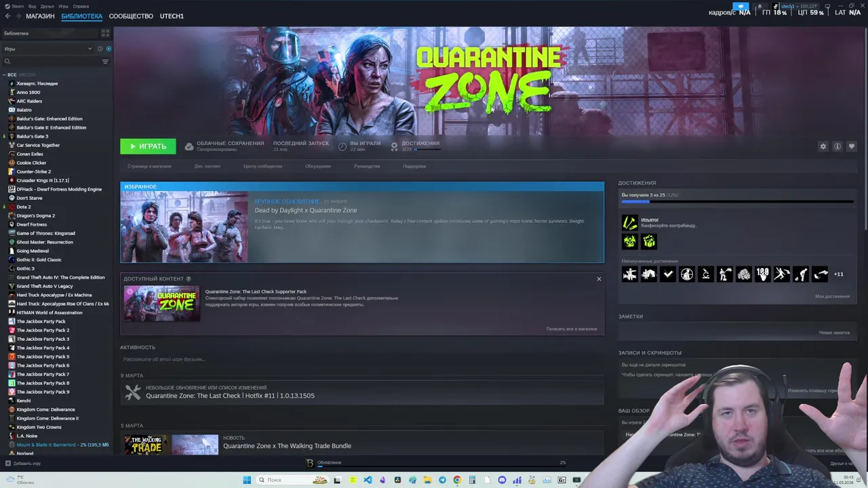Click the +11 more achievements label
Image resolution: width=868 pixels, height=488 pixels.
[x=838, y=274]
